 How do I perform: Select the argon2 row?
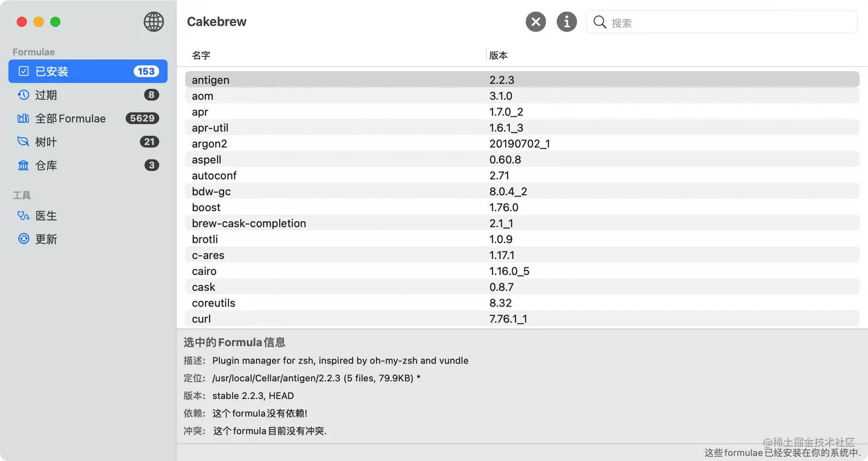click(x=522, y=144)
